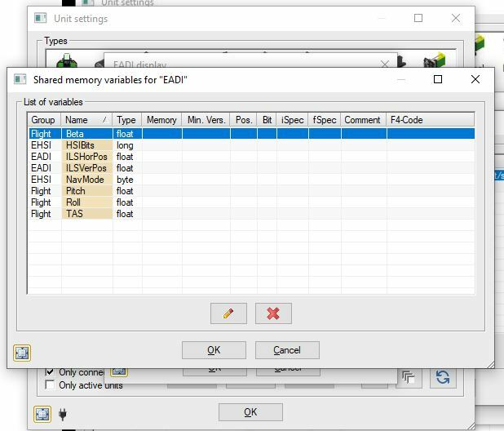
Task: Click the green device icon on the right of Types
Action: point(435,60)
